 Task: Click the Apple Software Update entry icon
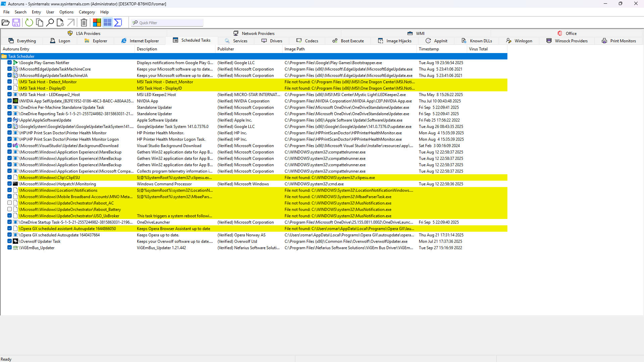15,120
